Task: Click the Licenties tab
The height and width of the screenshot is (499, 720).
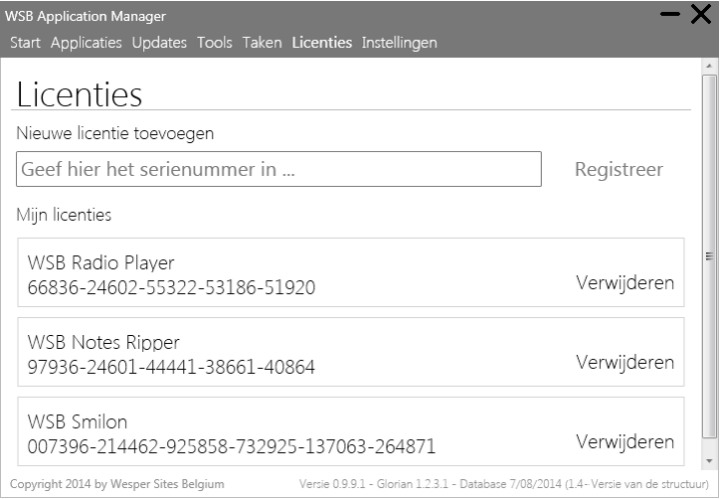Action: tap(322, 43)
